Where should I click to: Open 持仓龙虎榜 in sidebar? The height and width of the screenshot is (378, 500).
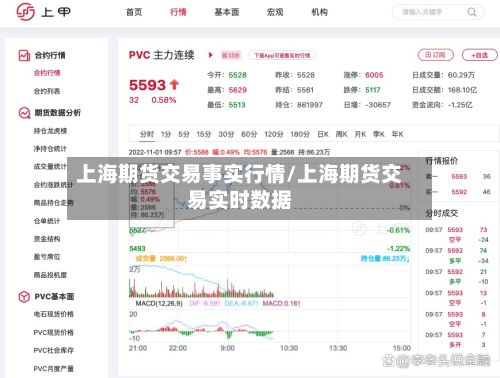(x=50, y=131)
